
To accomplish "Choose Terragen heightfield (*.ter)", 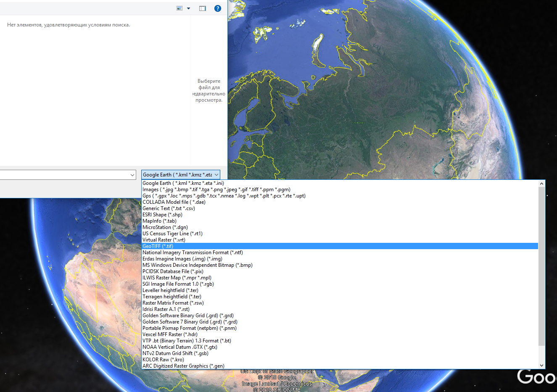I will [340, 297].
